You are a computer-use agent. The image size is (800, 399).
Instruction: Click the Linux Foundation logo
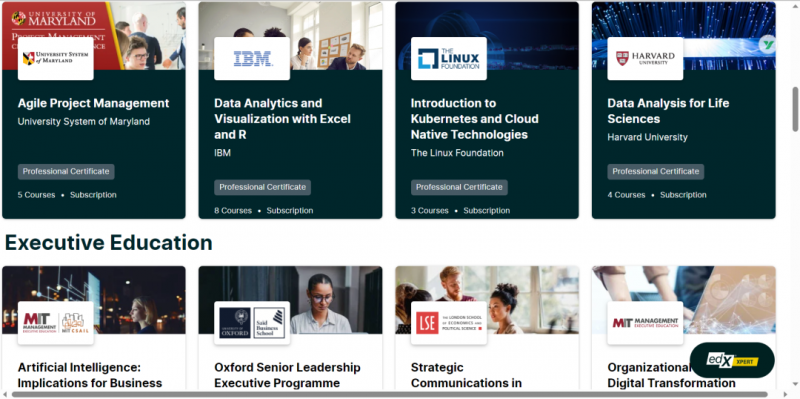pos(448,59)
